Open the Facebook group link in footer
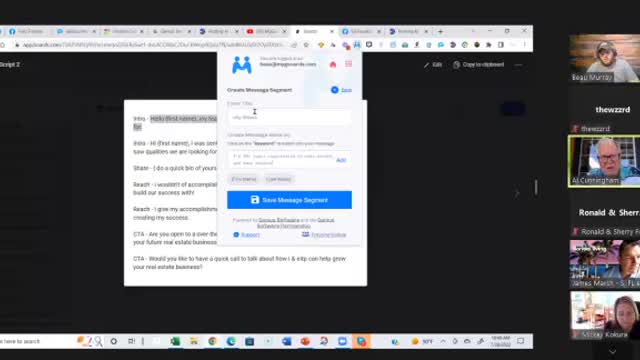 [x=324, y=235]
